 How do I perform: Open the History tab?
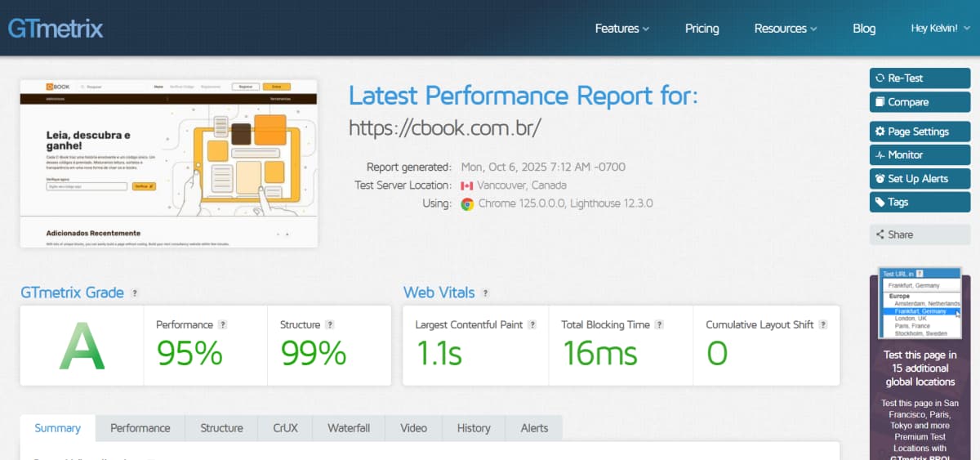474,428
